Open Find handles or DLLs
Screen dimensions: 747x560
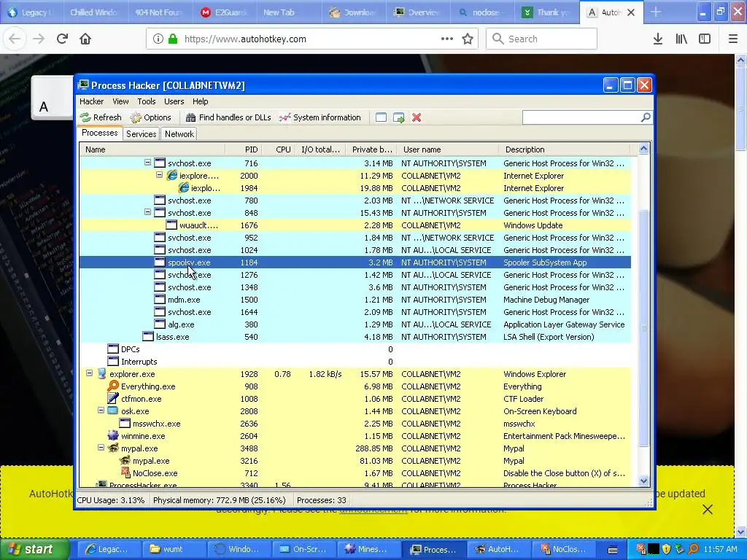coord(228,117)
